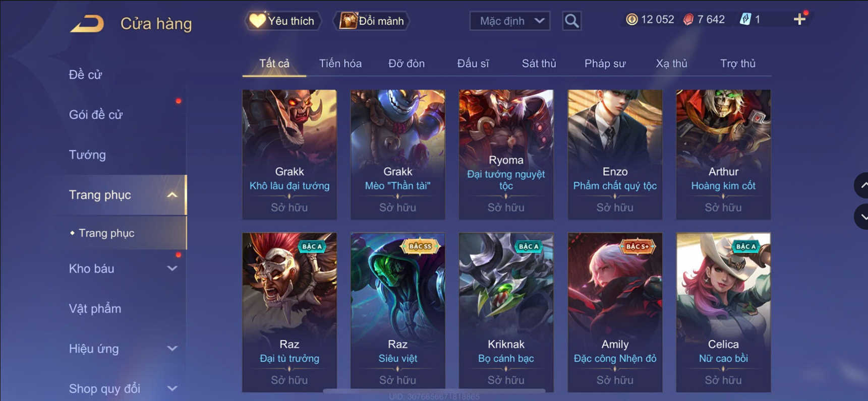Open the Mặc định sort dropdown
Viewport: 868px width, 401px height.
click(x=509, y=21)
